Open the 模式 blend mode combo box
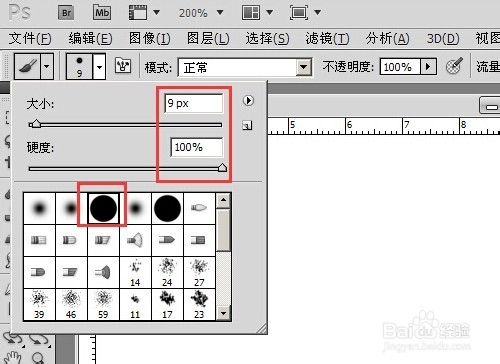Image resolution: width=500 pixels, height=364 pixels. click(x=245, y=68)
